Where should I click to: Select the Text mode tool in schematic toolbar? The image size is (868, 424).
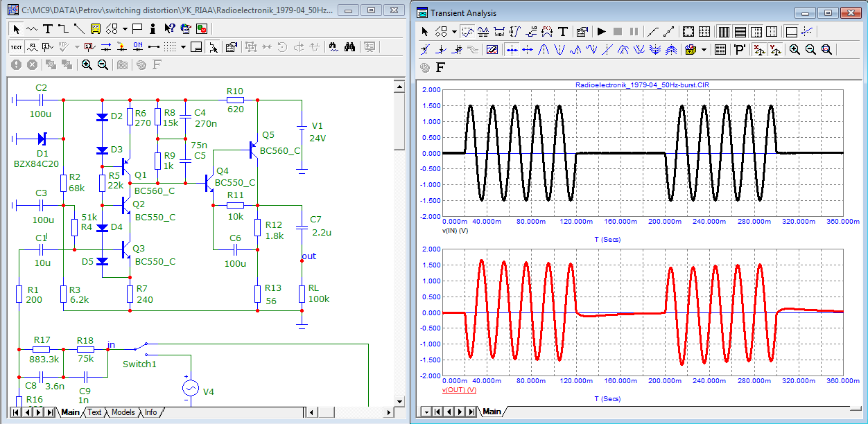48,28
